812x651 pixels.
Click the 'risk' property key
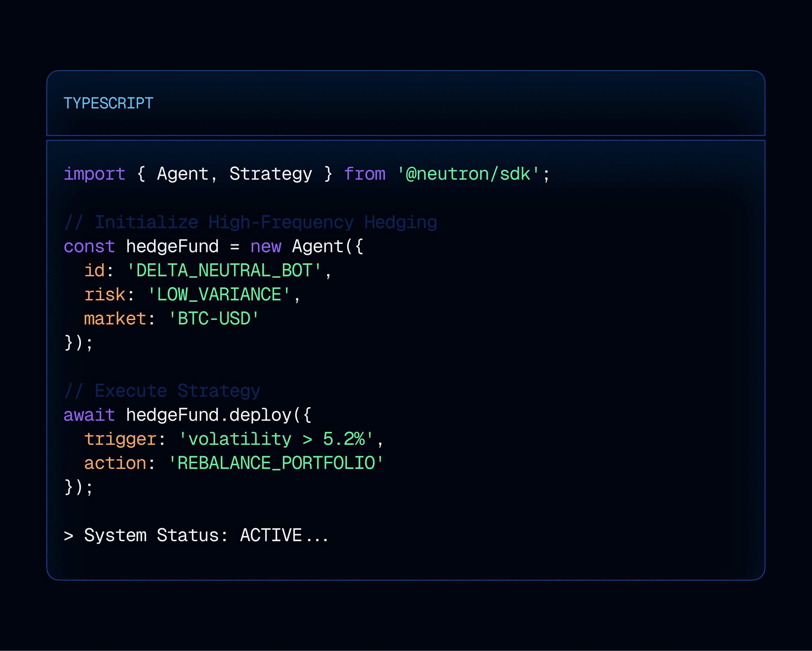click(x=105, y=294)
